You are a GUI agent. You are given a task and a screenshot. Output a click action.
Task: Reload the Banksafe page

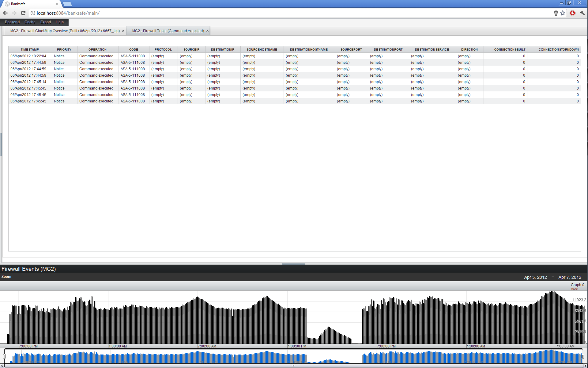point(23,13)
